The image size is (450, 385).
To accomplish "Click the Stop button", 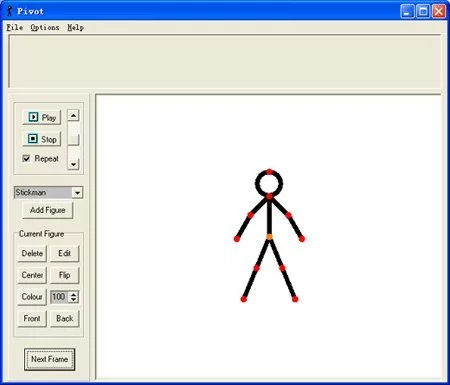I will click(x=42, y=139).
